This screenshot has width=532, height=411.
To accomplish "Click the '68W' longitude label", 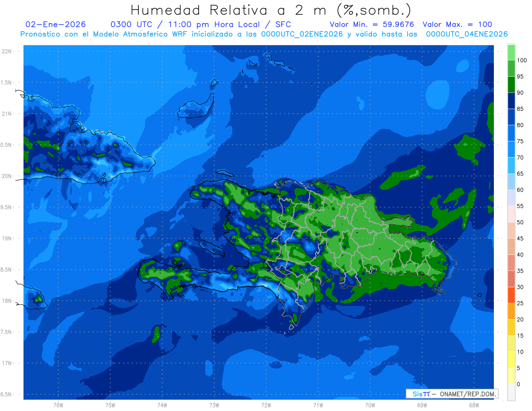I will tap(474, 405).
